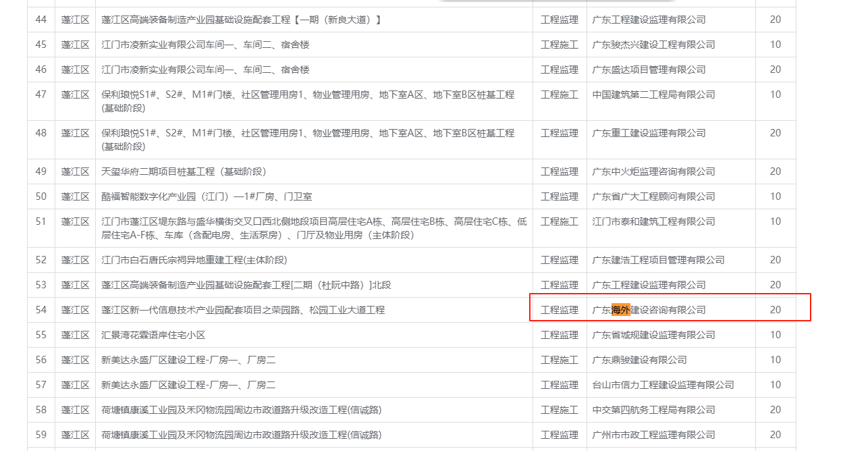The width and height of the screenshot is (868, 451).
Task: Select 广东省城规建设监理有限公司 cell
Action: point(653,335)
